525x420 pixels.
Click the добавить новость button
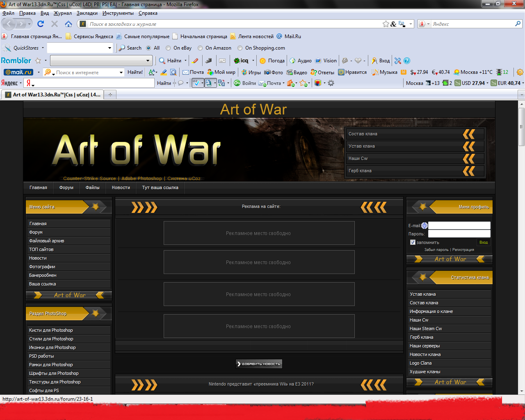coord(259,364)
